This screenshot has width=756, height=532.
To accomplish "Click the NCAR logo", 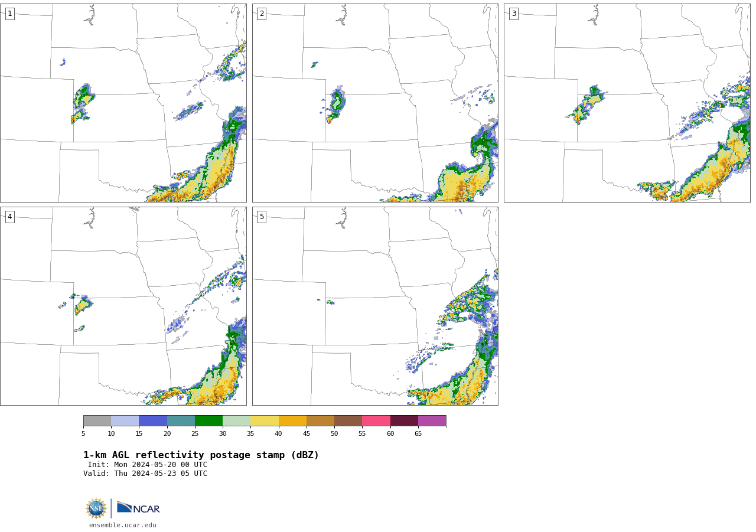I will click(138, 508).
